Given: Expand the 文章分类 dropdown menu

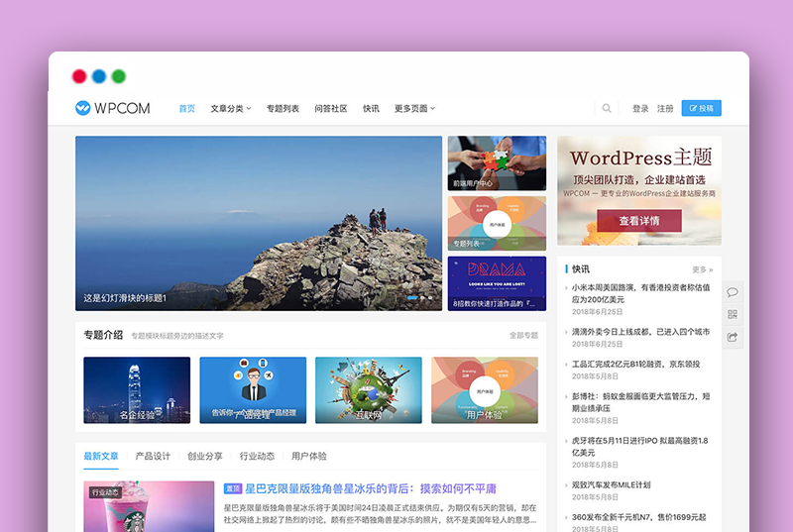Looking at the screenshot, I should coord(231,108).
